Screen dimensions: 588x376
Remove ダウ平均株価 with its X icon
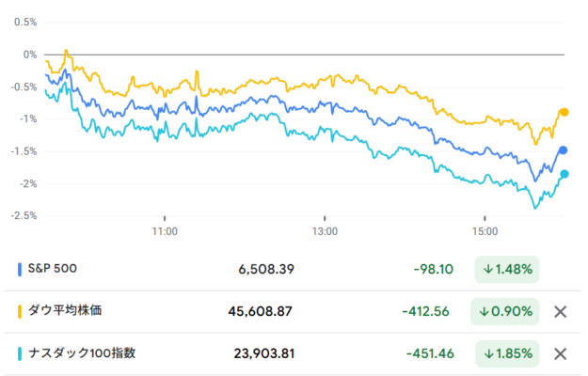pos(561,311)
